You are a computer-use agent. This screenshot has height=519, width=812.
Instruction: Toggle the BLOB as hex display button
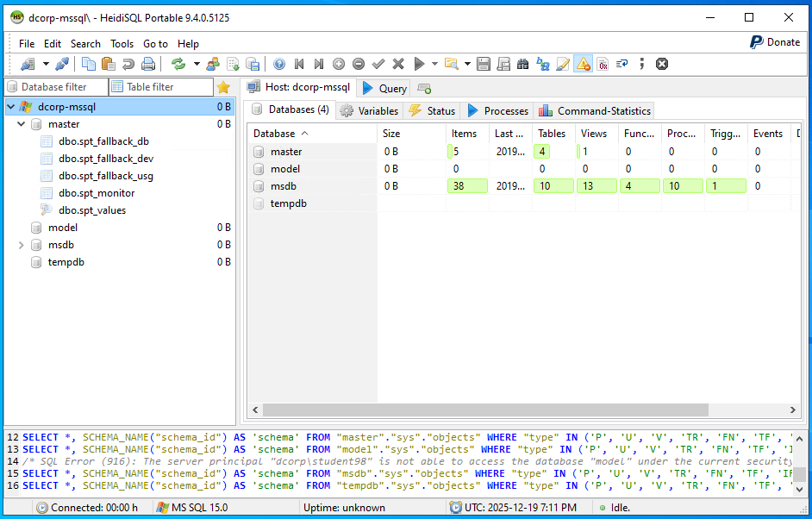point(603,64)
